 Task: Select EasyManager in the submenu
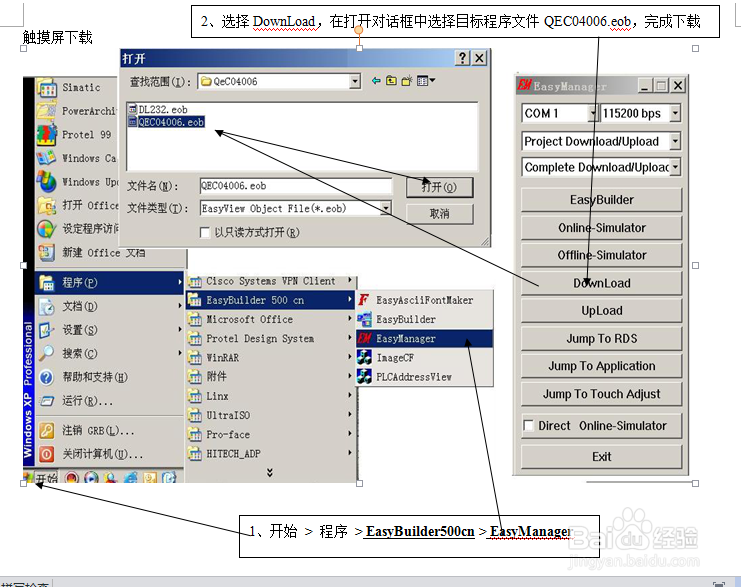pyautogui.click(x=424, y=338)
